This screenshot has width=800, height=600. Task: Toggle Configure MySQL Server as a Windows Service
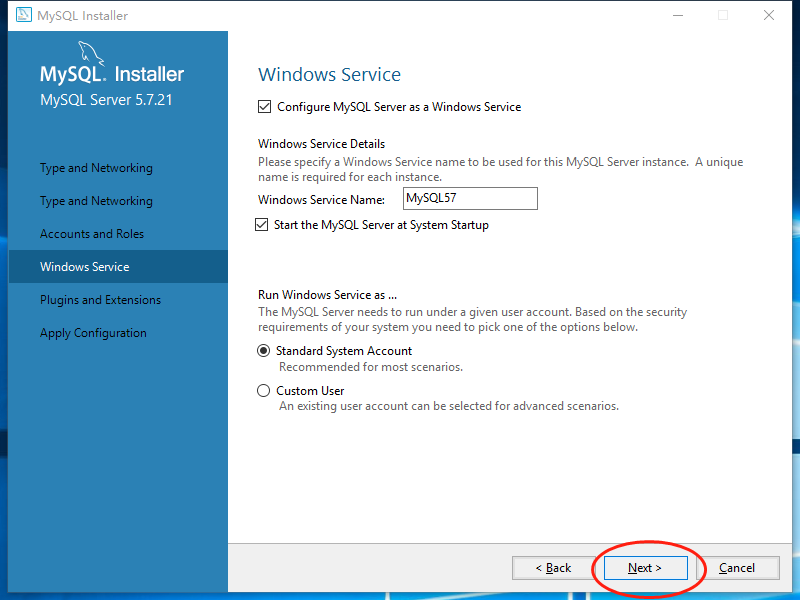264,107
